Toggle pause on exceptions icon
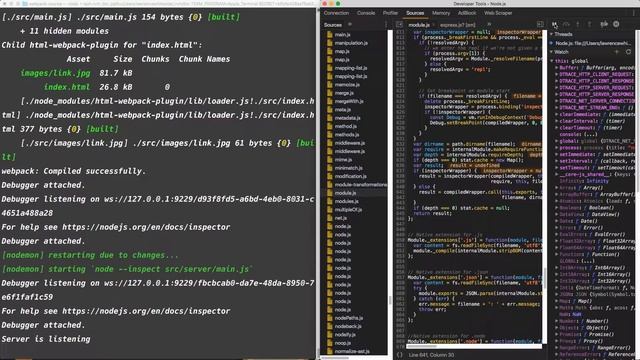The width and height of the screenshot is (640, 360). click(x=616, y=24)
